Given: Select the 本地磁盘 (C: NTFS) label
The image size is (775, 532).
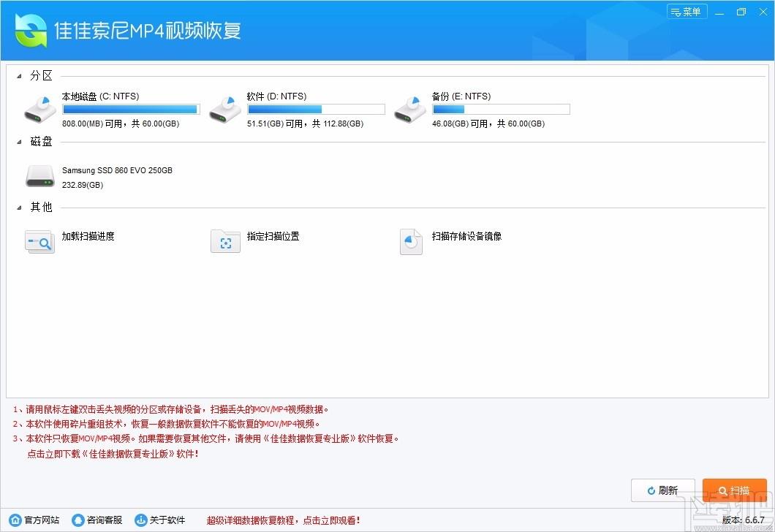Looking at the screenshot, I should (100, 96).
